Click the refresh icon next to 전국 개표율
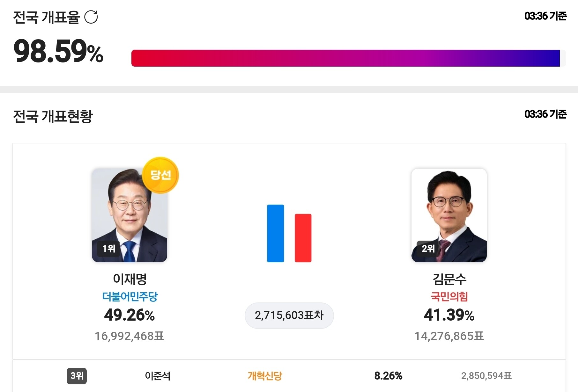Viewport: 578px width, 392px height. (x=91, y=17)
